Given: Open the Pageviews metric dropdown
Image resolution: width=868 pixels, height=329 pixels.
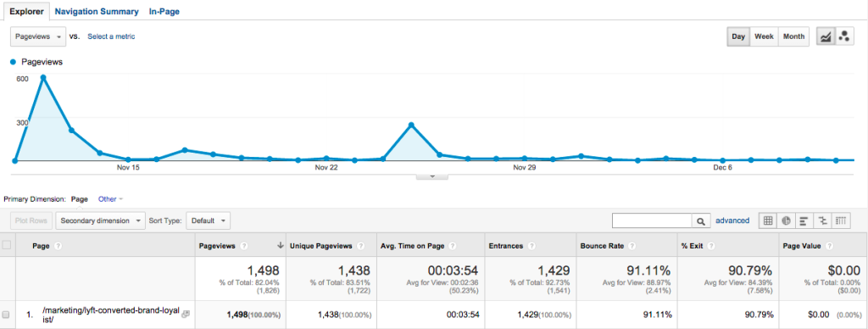Looking at the screenshot, I should 38,36.
